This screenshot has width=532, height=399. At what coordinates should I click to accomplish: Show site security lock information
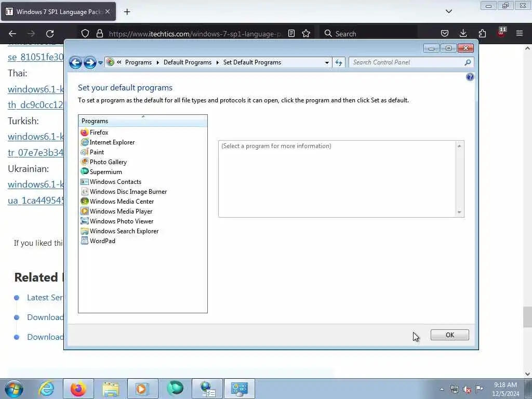99,33
